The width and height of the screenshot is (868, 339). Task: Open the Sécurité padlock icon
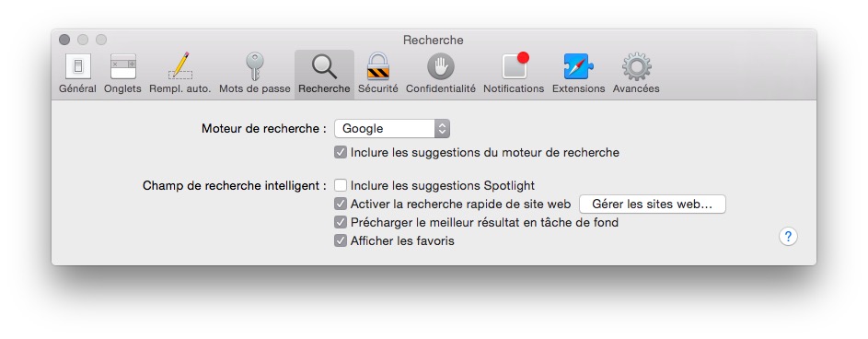pyautogui.click(x=378, y=66)
